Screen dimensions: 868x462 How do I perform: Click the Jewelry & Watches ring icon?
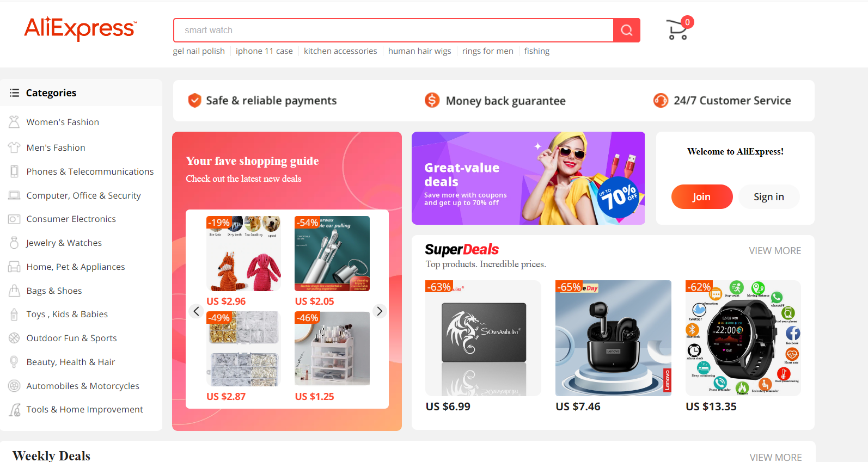pyautogui.click(x=14, y=243)
